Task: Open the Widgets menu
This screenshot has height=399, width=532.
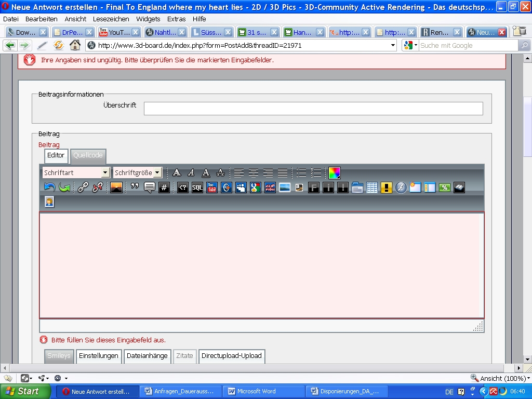Action: 148,19
